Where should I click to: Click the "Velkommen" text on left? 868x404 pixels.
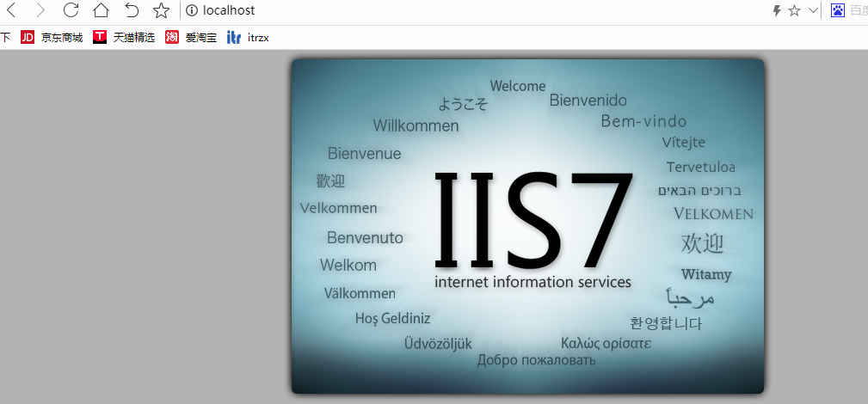point(338,209)
